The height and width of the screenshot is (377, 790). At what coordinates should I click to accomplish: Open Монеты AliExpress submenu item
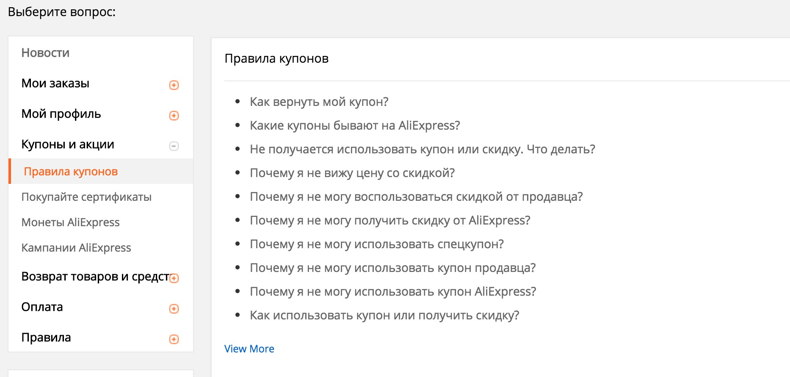(x=71, y=222)
